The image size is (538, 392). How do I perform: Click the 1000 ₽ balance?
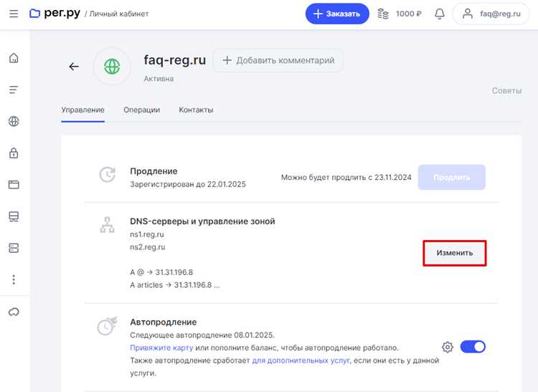[409, 14]
